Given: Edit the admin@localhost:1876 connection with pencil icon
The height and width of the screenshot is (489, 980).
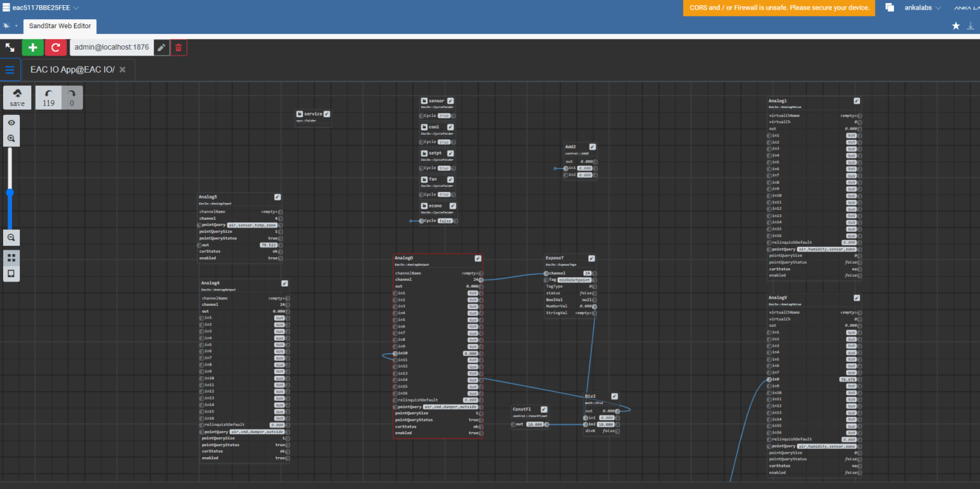Looking at the screenshot, I should tap(162, 48).
